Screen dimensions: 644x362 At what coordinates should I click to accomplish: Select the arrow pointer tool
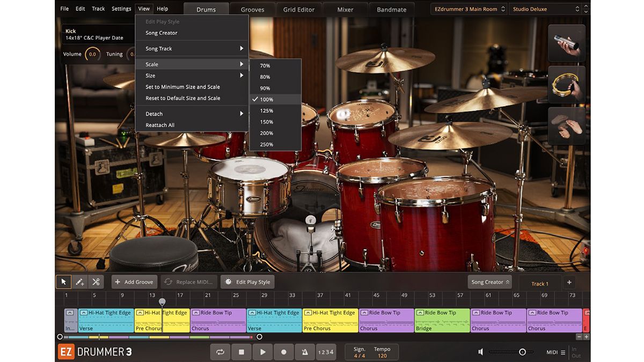coord(63,282)
